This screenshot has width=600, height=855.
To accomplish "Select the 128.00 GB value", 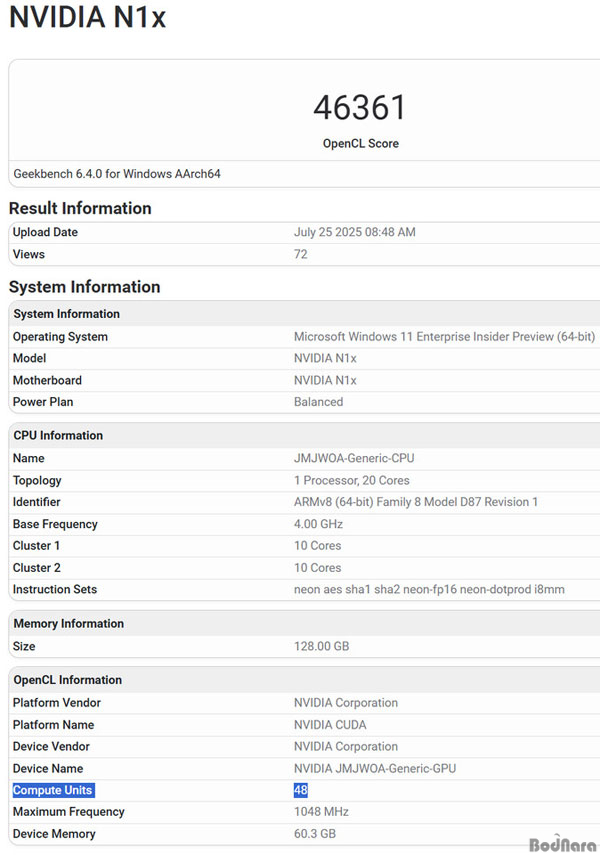I will [321, 646].
